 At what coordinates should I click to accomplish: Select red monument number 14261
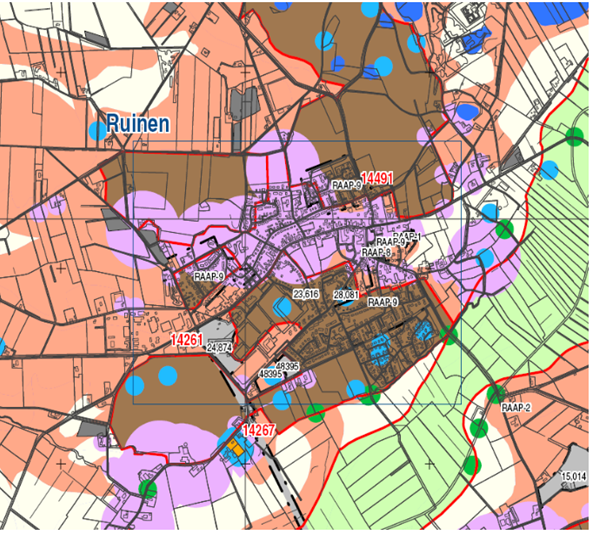[187, 340]
